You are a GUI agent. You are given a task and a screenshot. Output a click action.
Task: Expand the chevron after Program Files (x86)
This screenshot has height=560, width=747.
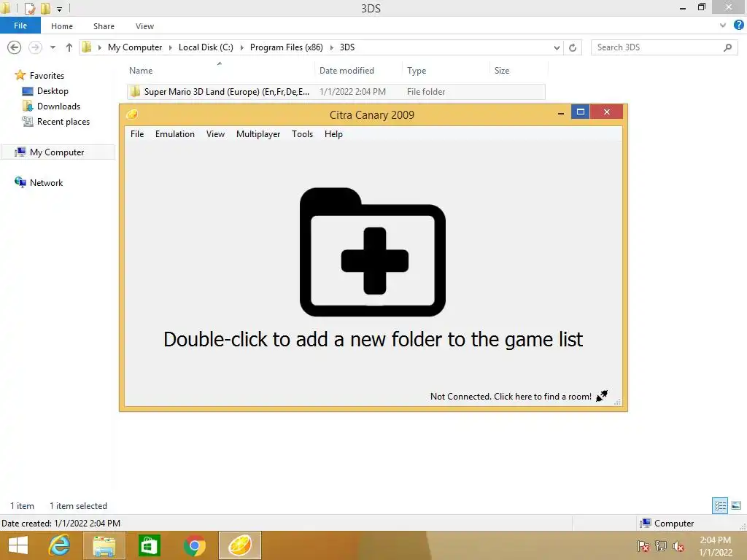coord(332,47)
